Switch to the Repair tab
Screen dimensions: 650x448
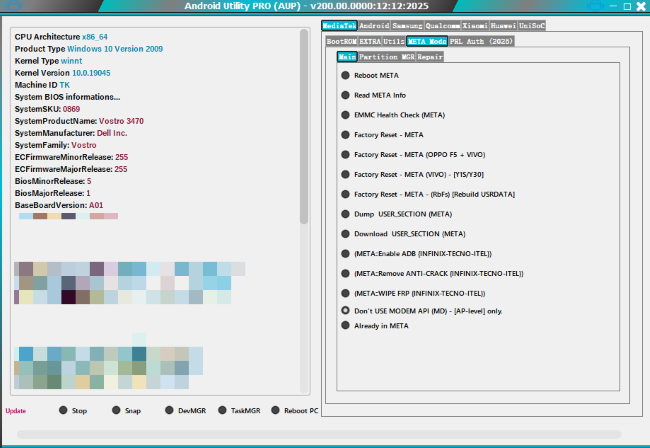(x=430, y=57)
